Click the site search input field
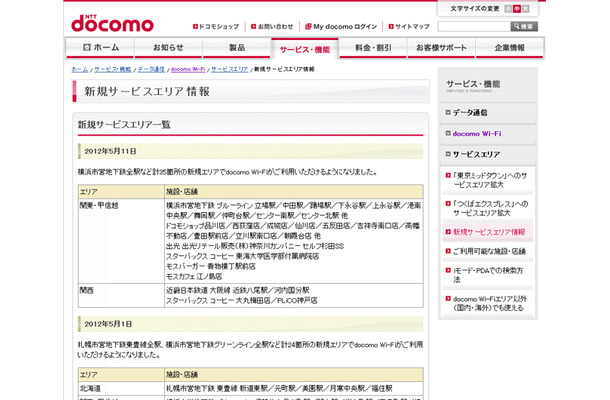The height and width of the screenshot is (400, 610). [x=474, y=26]
